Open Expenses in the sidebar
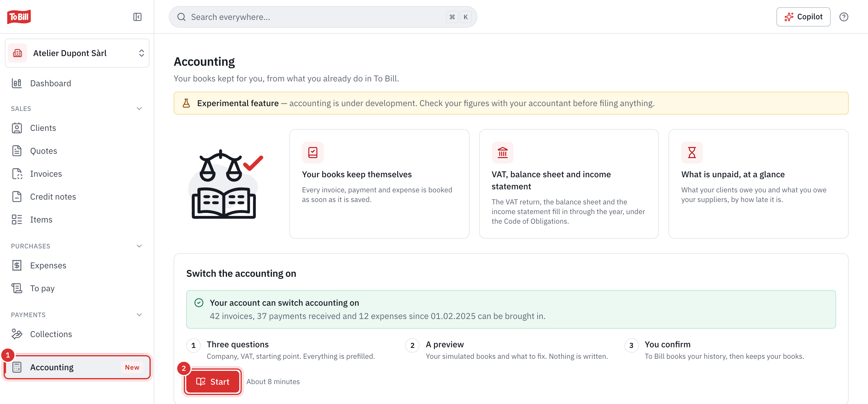 coord(77,266)
